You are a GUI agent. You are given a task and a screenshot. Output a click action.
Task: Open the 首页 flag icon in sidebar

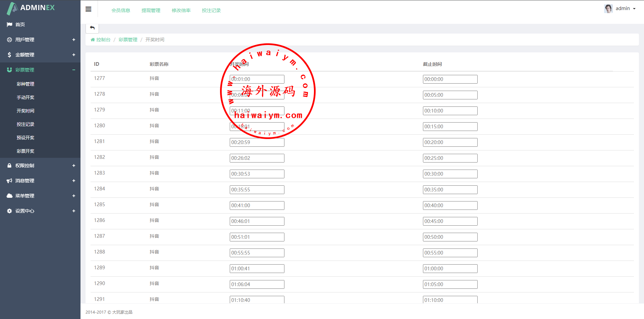pos(9,25)
